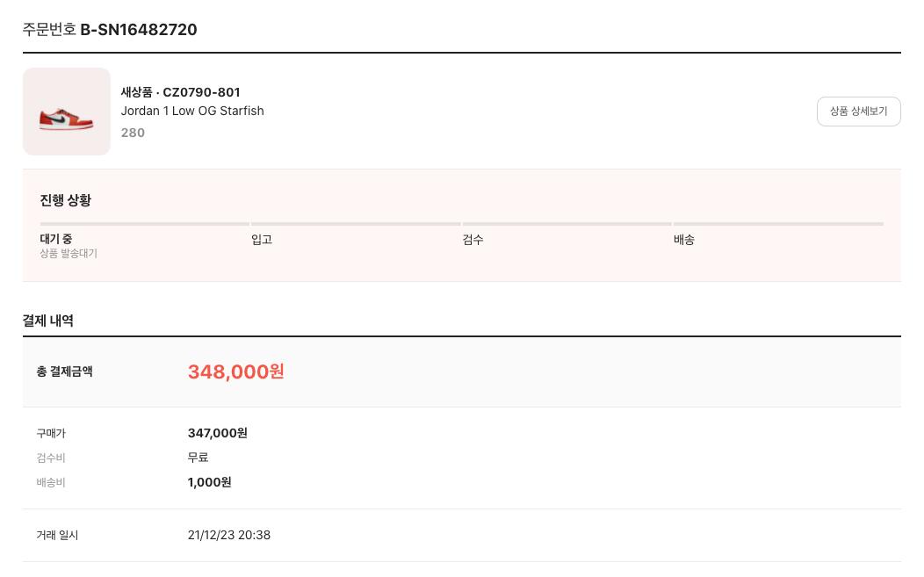Select the 배송 progress step
This screenshot has height=577, width=924.
click(684, 240)
